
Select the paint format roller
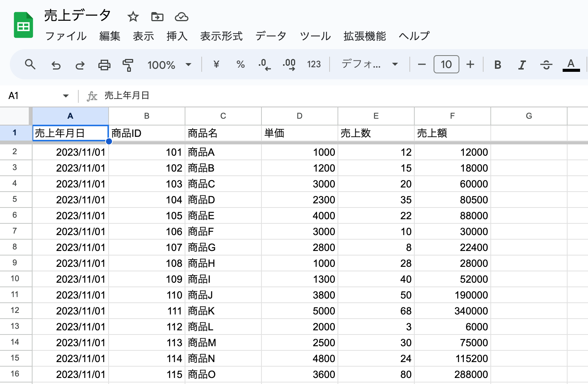[x=128, y=65]
